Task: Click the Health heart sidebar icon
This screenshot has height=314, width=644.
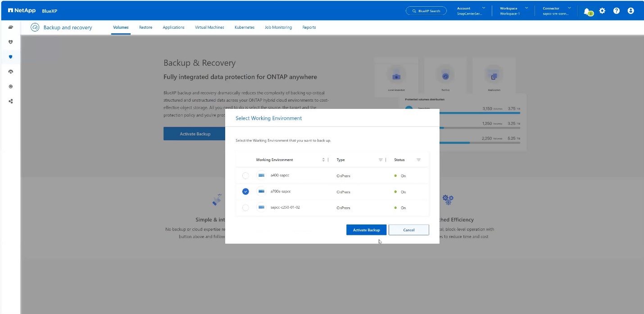Action: [10, 42]
